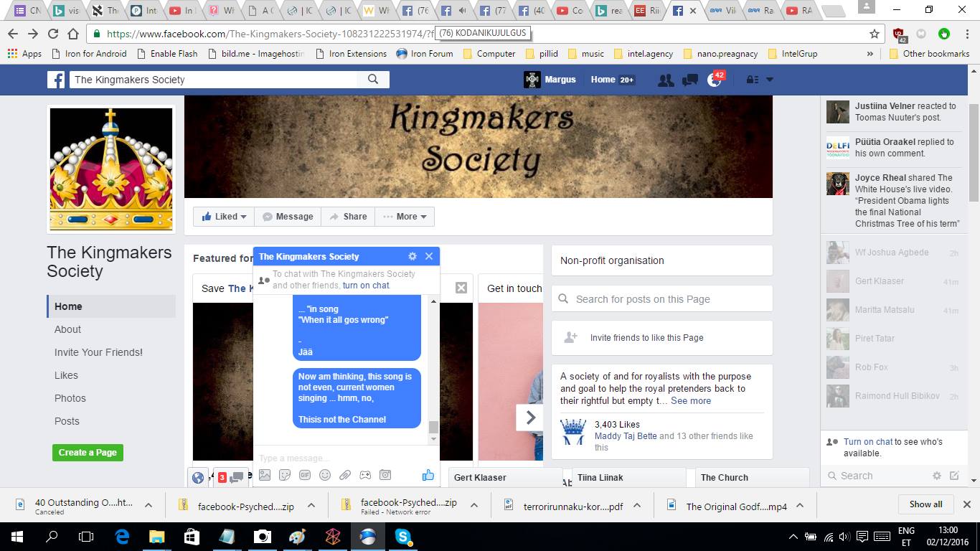Send thumbs-up like in chat
980x551 pixels.
[x=428, y=475]
